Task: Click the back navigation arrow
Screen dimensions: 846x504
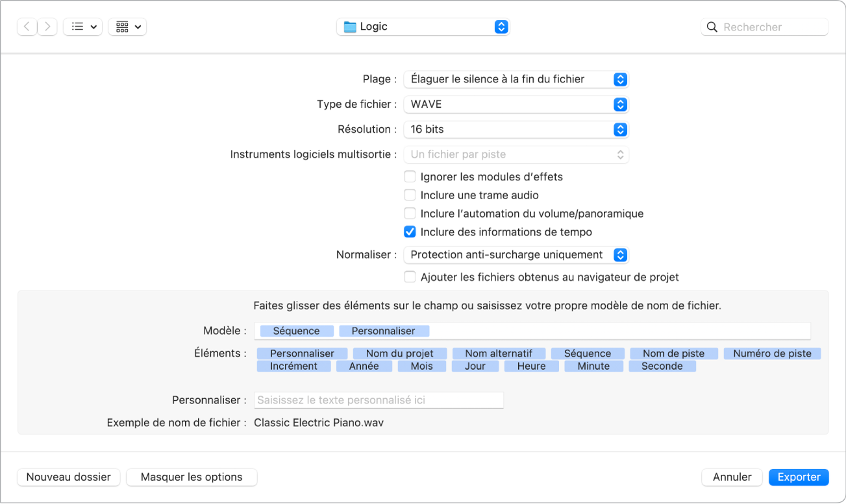Action: point(27,27)
